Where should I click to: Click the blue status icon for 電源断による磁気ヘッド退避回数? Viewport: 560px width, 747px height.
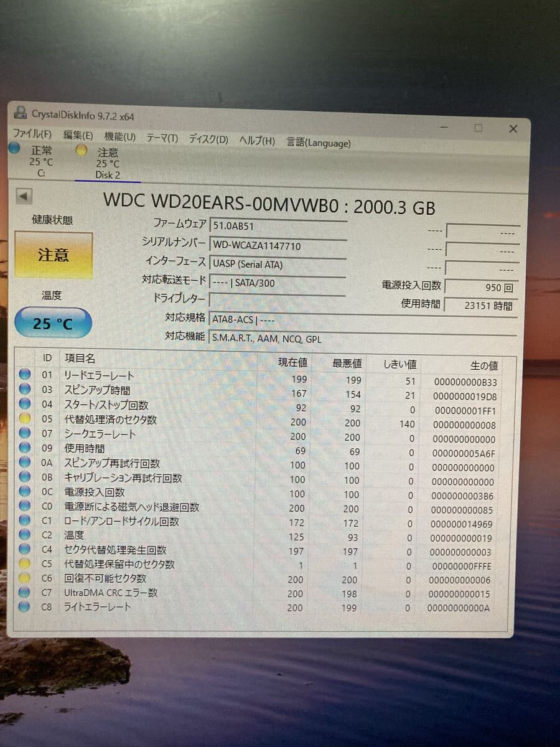point(25,505)
